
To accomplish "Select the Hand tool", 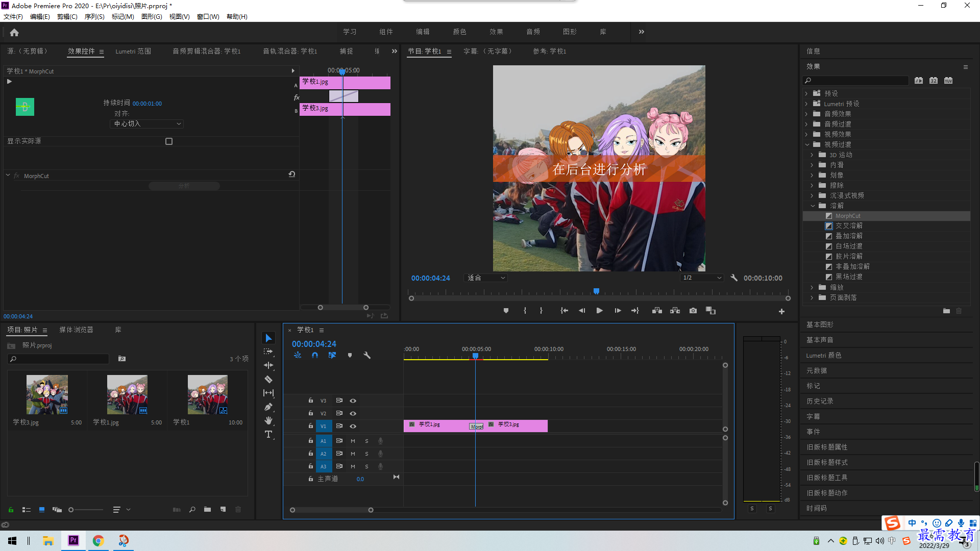I will point(268,420).
